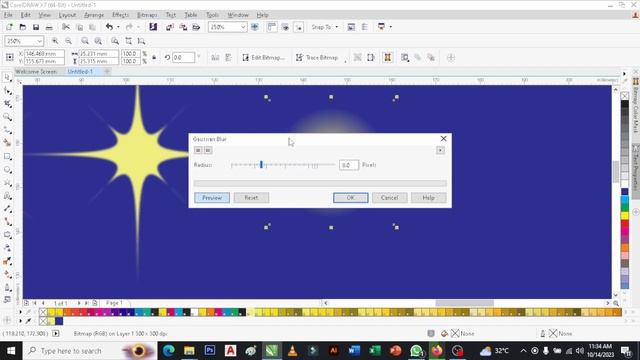Screen dimensions: 640x360
Task: Click OK in Gaussian Blur dialog
Action: pos(351,198)
